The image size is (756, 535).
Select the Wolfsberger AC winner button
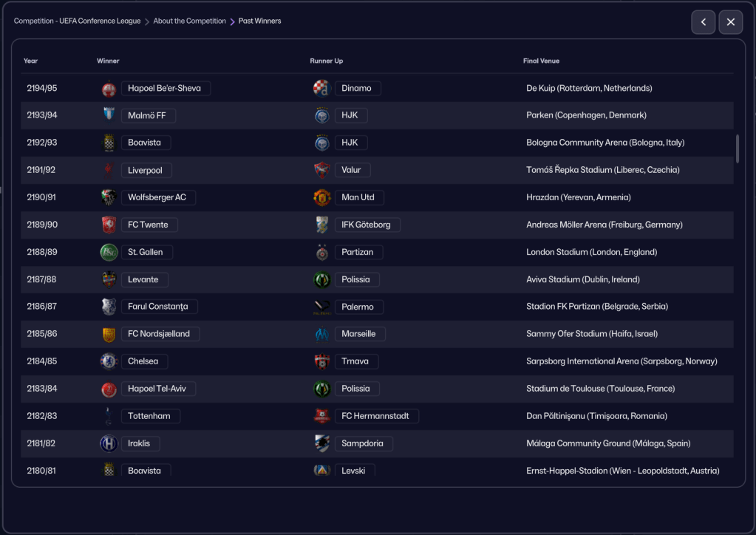tap(157, 197)
